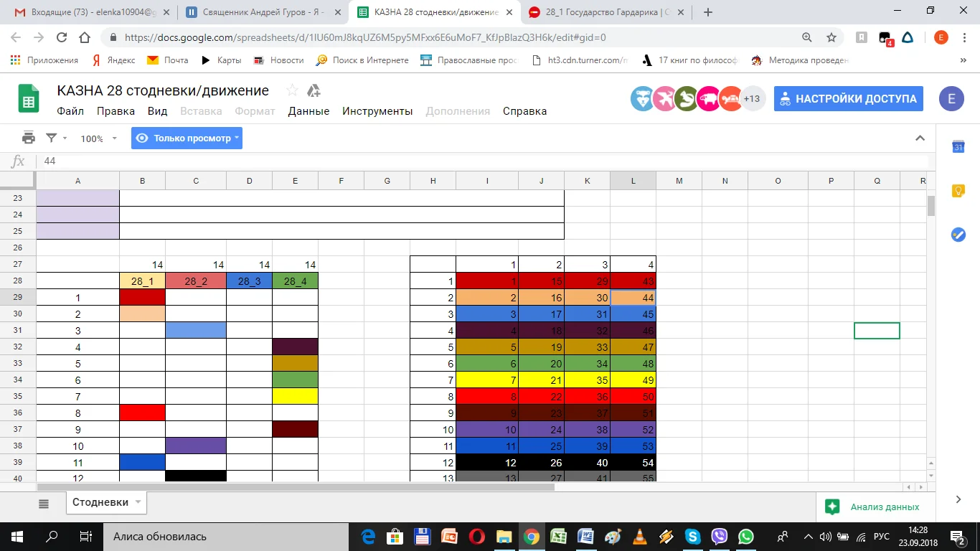980x551 pixels.
Task: Select the 28_1 header cell
Action: (x=143, y=281)
